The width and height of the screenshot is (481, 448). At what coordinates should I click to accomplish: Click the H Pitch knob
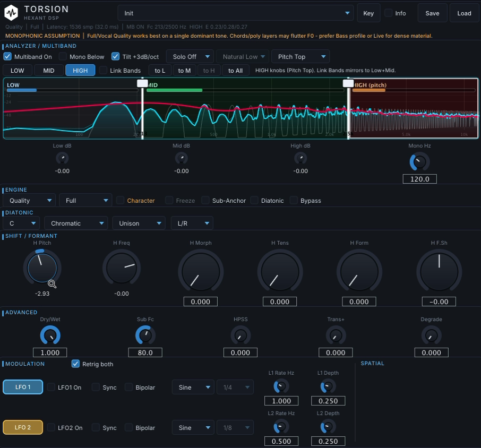pyautogui.click(x=42, y=268)
